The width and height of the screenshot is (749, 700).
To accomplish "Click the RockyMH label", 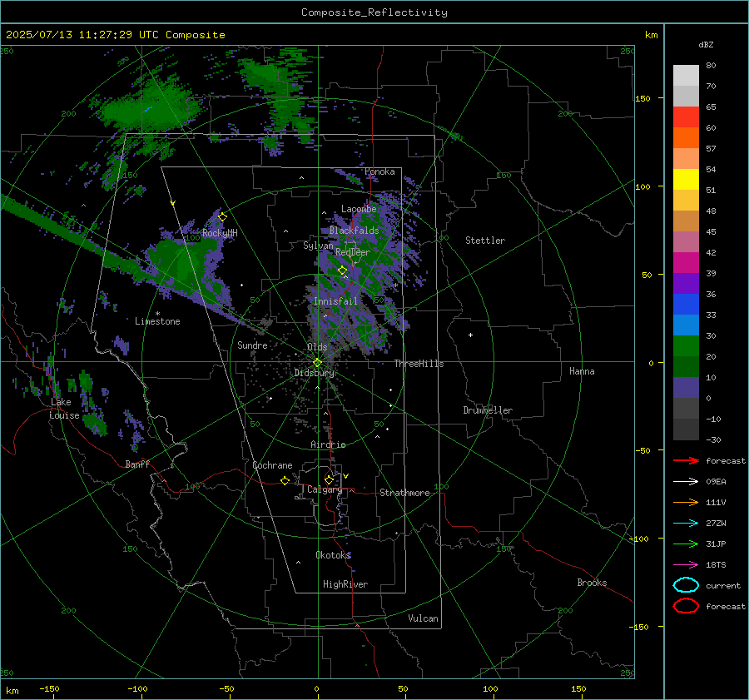I will click(x=220, y=233).
